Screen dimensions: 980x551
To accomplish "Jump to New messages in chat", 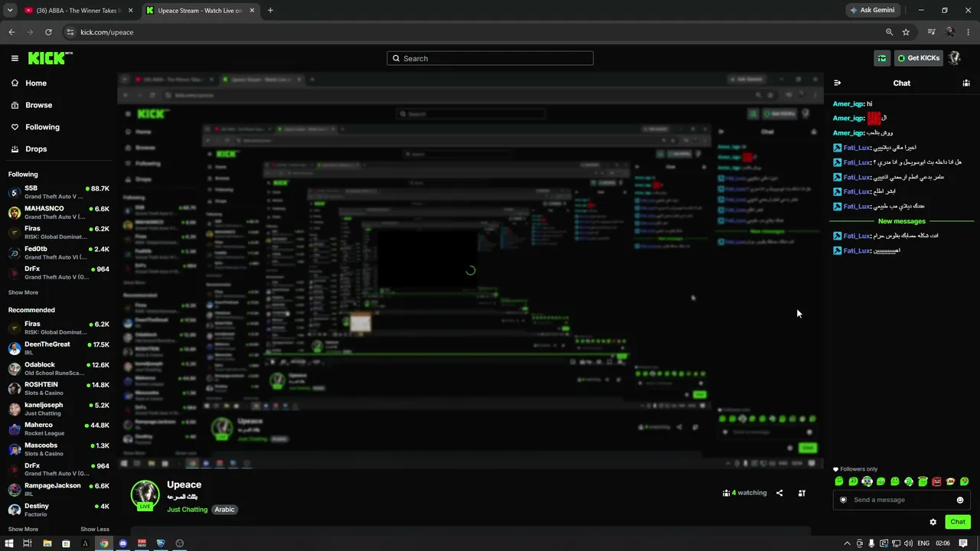I will tap(902, 221).
